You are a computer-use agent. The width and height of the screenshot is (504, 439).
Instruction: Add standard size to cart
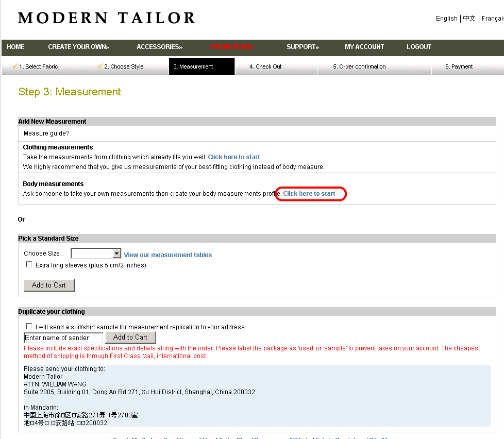click(49, 285)
